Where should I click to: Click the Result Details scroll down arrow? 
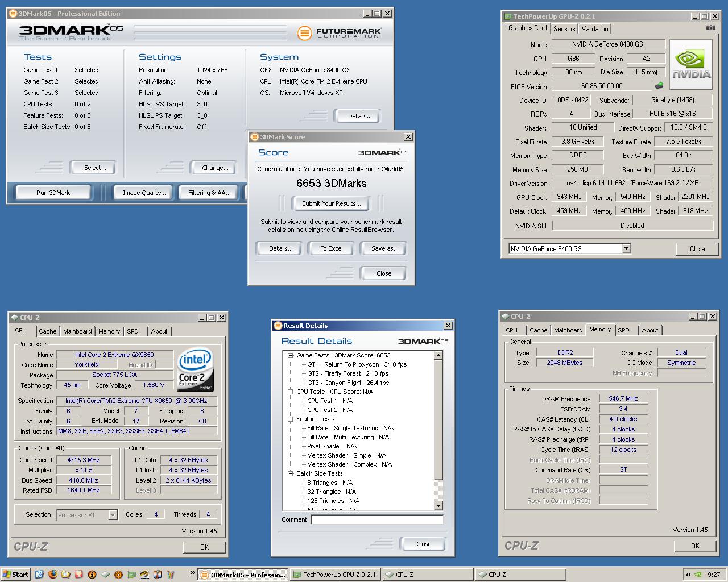(438, 506)
